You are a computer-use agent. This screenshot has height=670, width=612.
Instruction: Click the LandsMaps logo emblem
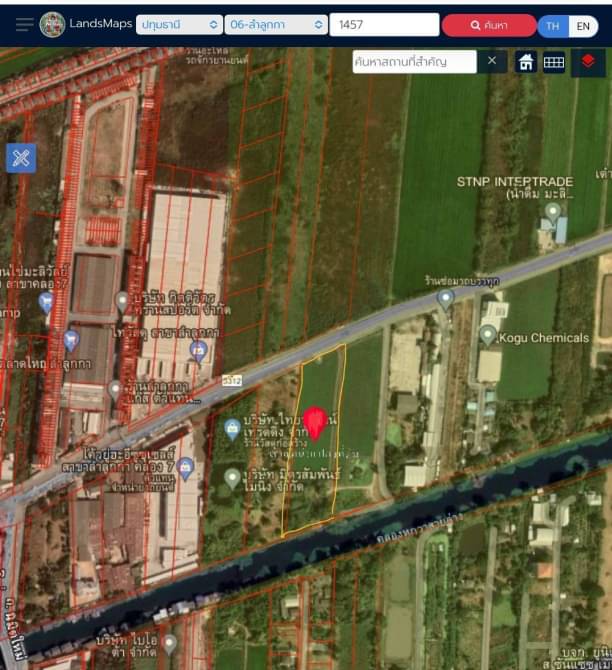52,24
